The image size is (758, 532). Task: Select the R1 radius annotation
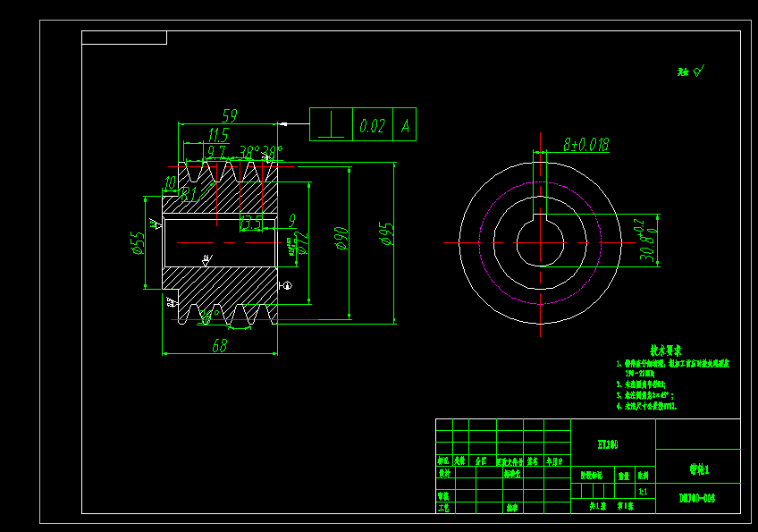(x=189, y=194)
